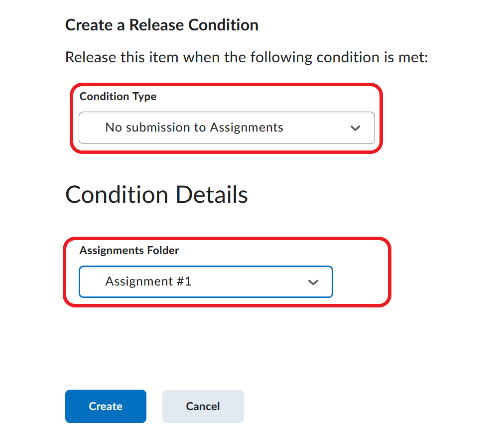Click the 'Condition Details' heading

pyautogui.click(x=156, y=194)
